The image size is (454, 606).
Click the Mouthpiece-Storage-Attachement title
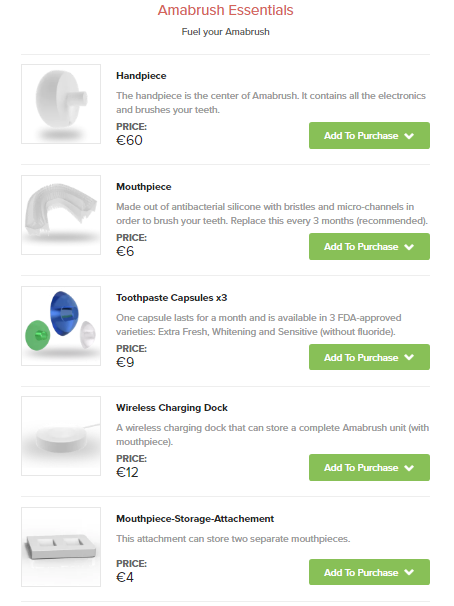[195, 519]
